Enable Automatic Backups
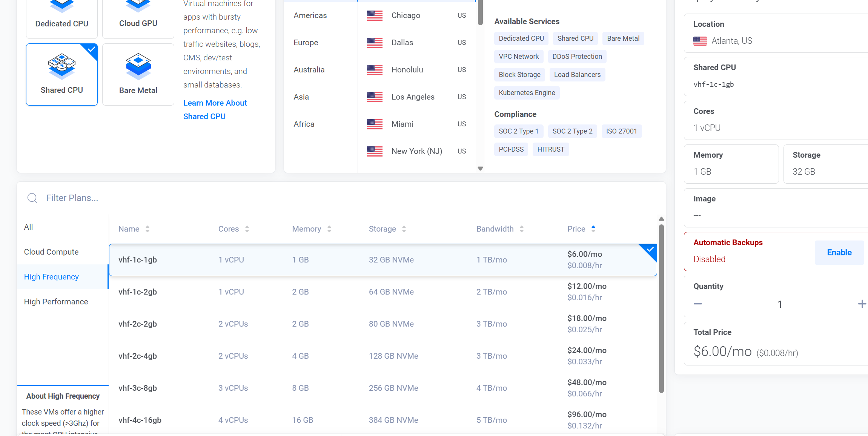868x436 pixels. coord(839,253)
